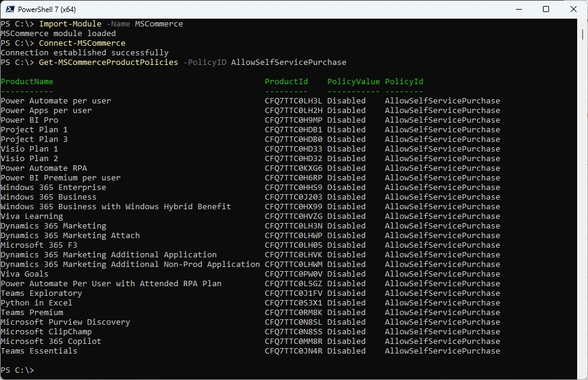The width and height of the screenshot is (588, 380).
Task: Click the vertical scrollbar thumb
Action: tap(583, 34)
